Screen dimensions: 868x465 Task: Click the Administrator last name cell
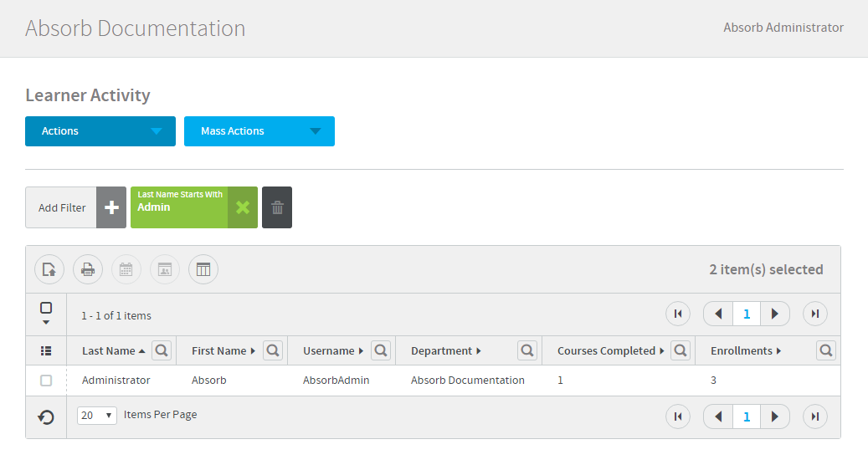pos(116,381)
